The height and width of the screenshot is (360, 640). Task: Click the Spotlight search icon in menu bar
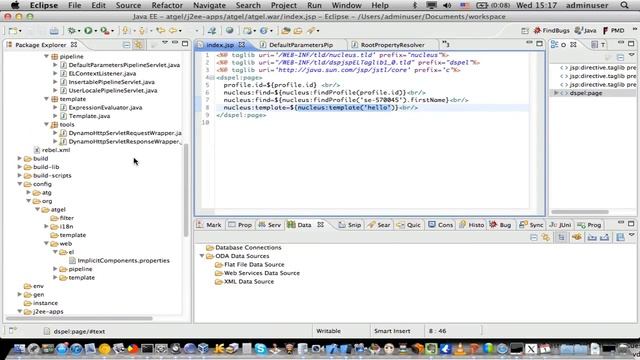pyautogui.click(x=624, y=5)
